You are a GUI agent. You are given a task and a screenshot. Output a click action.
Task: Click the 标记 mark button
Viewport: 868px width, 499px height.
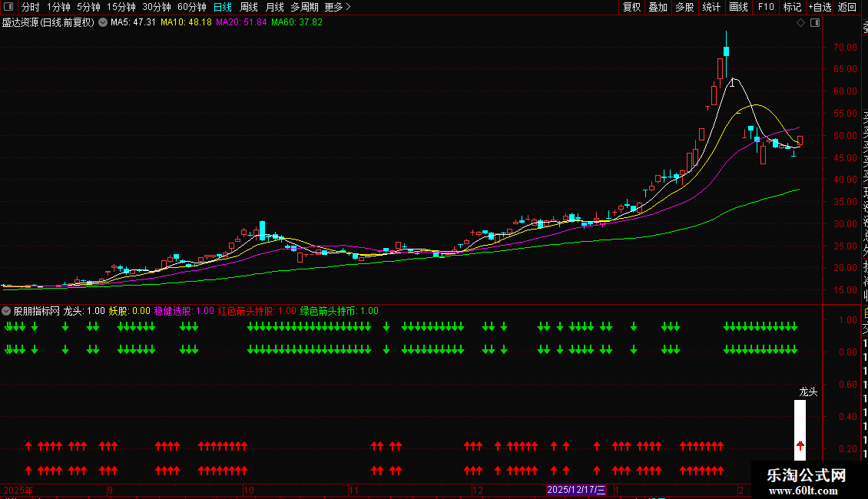[x=792, y=7]
